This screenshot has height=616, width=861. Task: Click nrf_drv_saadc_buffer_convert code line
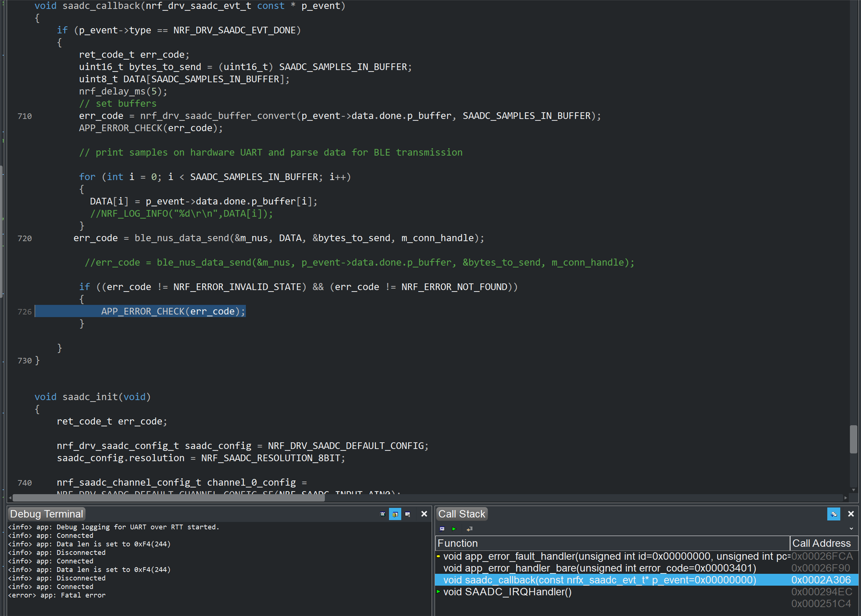pos(340,116)
